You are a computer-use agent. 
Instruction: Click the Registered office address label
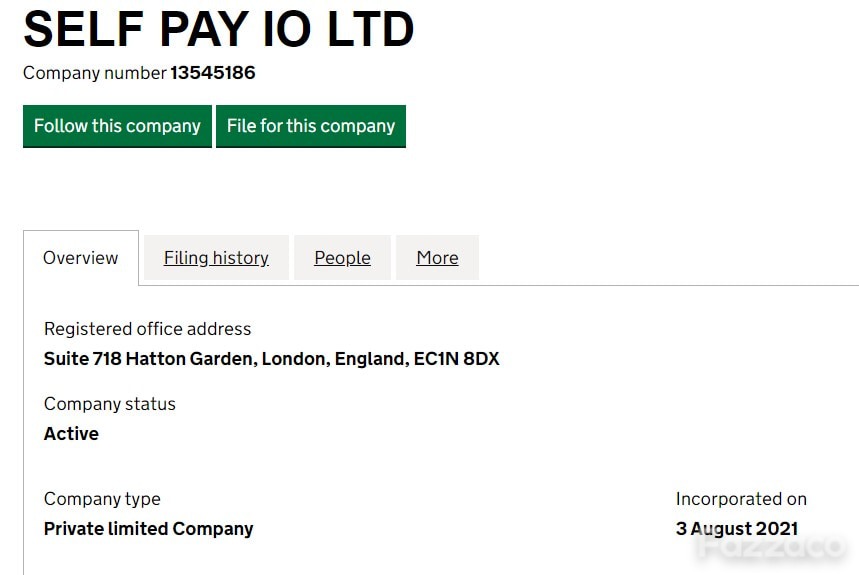[x=147, y=329]
